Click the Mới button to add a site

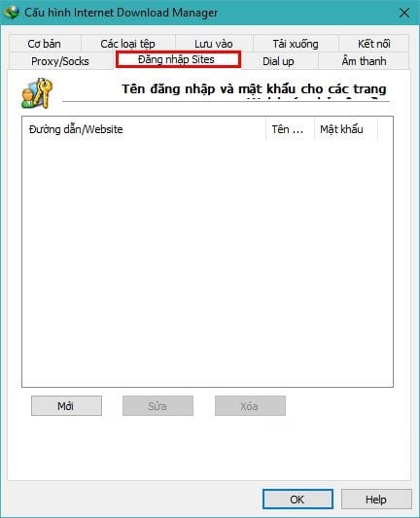pos(66,405)
